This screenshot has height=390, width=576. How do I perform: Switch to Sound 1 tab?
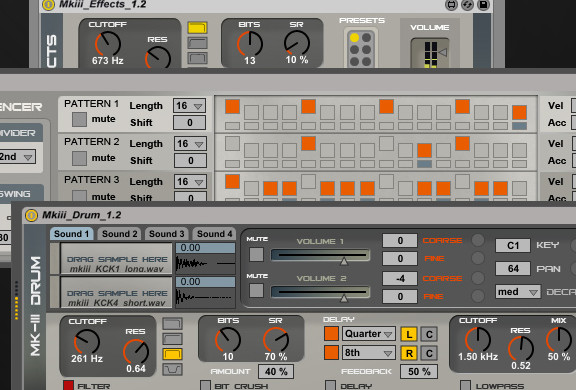coord(71,234)
